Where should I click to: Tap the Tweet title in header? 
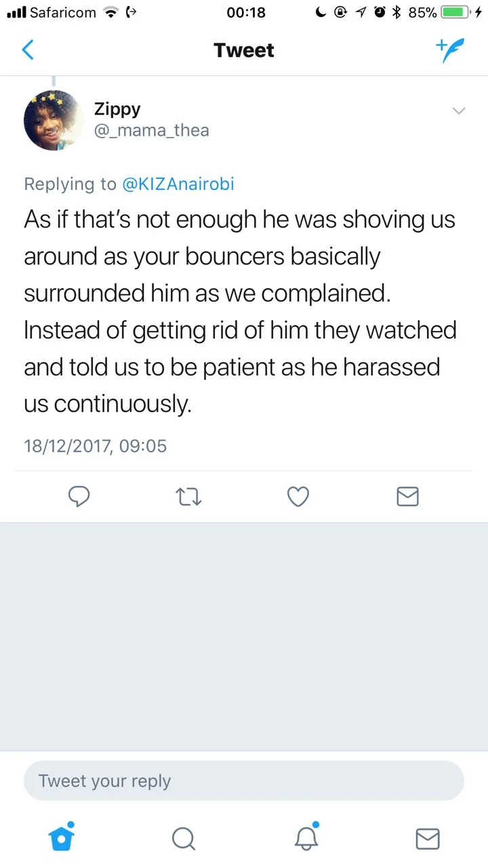[x=244, y=50]
